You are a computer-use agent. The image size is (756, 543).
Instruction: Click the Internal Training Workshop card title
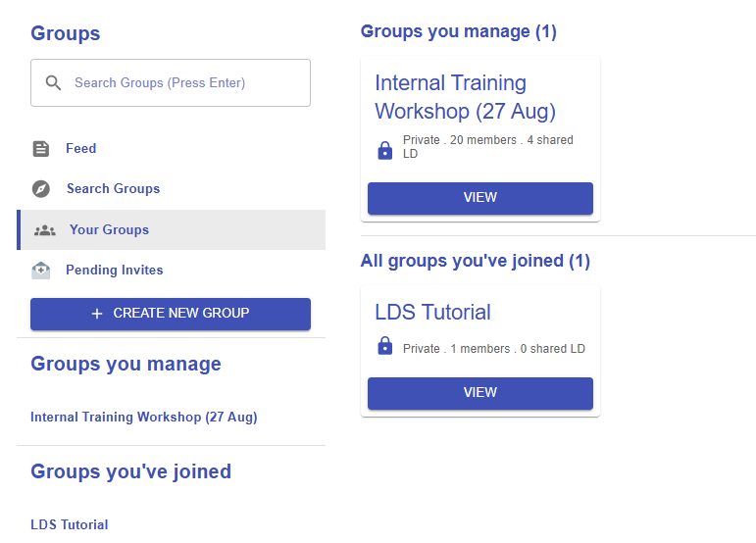coord(465,97)
